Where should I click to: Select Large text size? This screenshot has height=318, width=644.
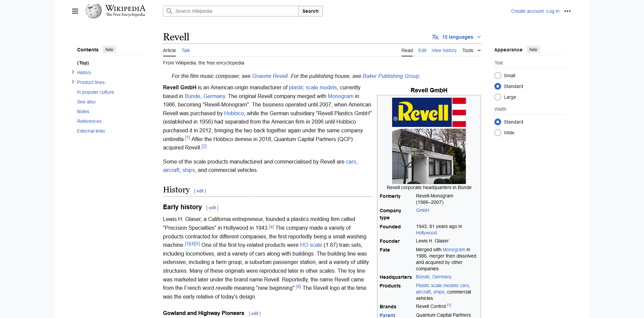[498, 97]
